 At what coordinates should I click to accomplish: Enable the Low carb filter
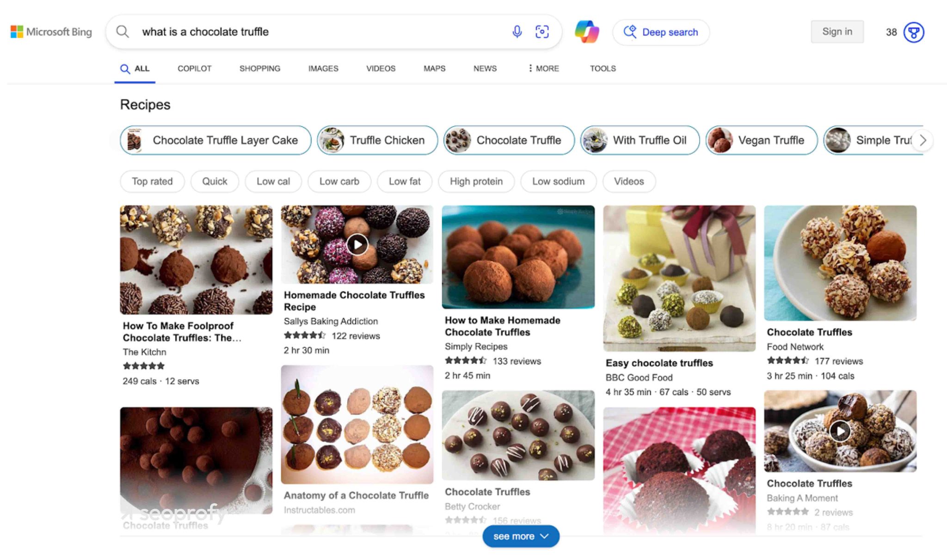pyautogui.click(x=339, y=181)
